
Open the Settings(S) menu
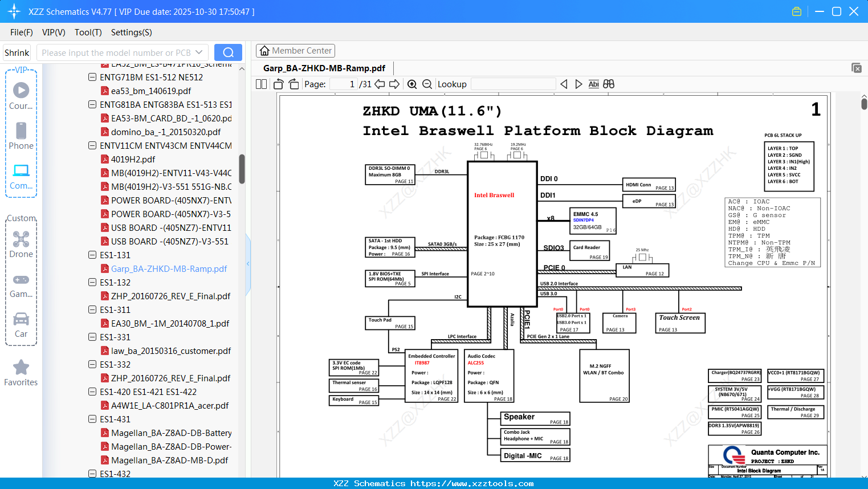point(132,32)
